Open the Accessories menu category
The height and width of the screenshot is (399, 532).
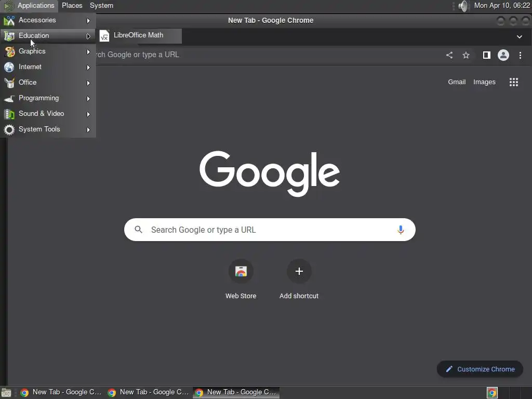[x=48, y=20]
